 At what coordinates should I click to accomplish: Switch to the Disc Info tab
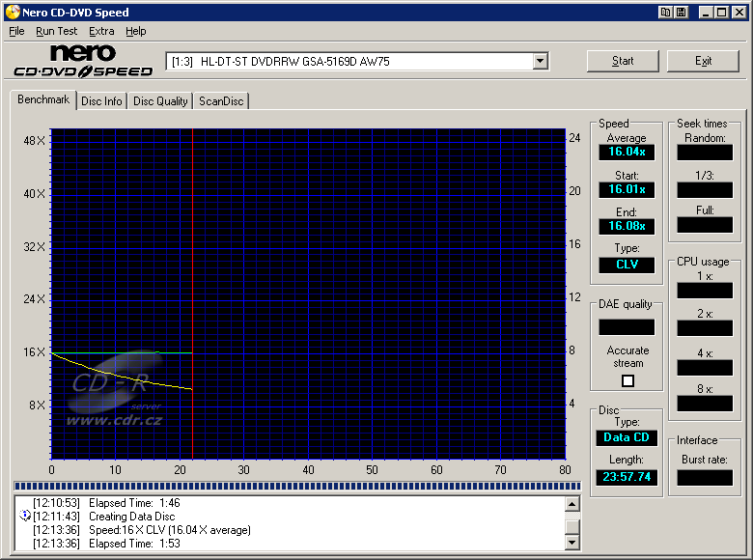101,101
